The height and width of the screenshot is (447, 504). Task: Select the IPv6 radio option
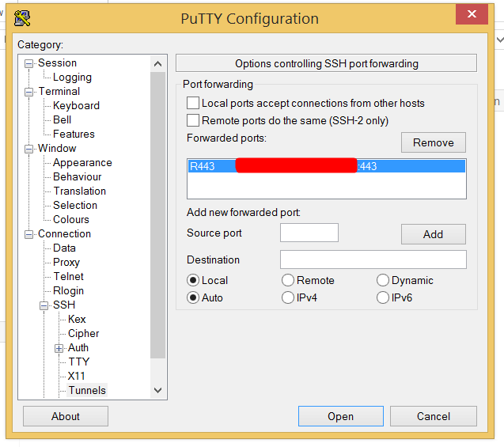point(383,297)
